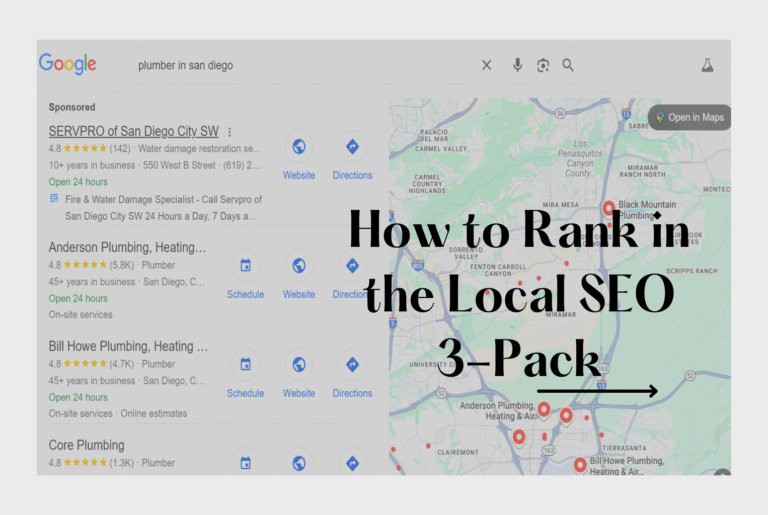Click the Open in Maps button
Screen dimensions: 768x515
click(x=690, y=118)
